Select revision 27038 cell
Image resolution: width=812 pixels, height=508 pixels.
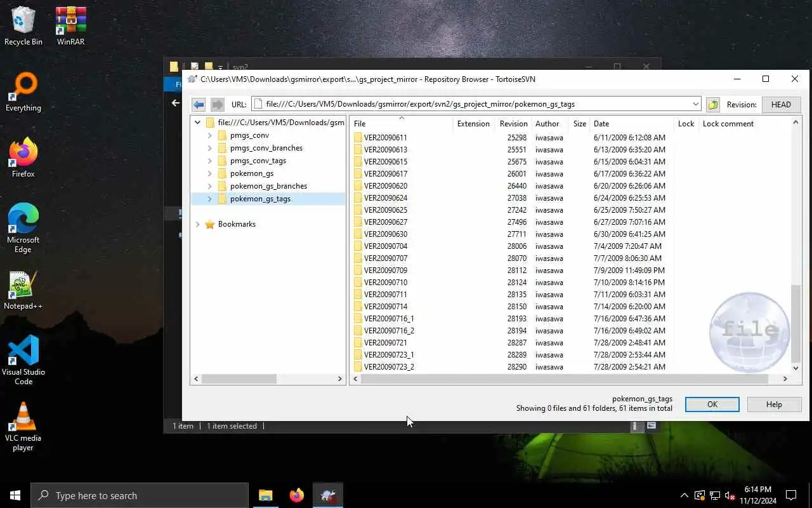click(x=517, y=197)
